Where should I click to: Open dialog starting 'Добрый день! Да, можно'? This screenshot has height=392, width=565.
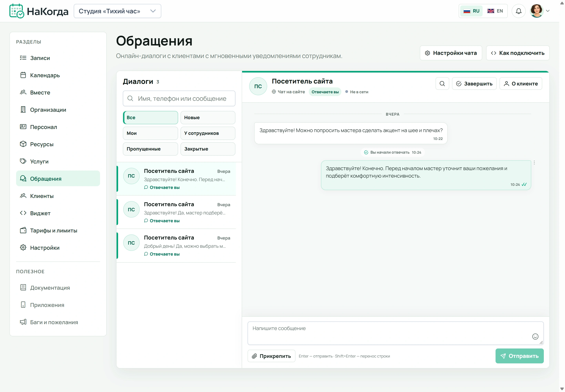coord(176,246)
